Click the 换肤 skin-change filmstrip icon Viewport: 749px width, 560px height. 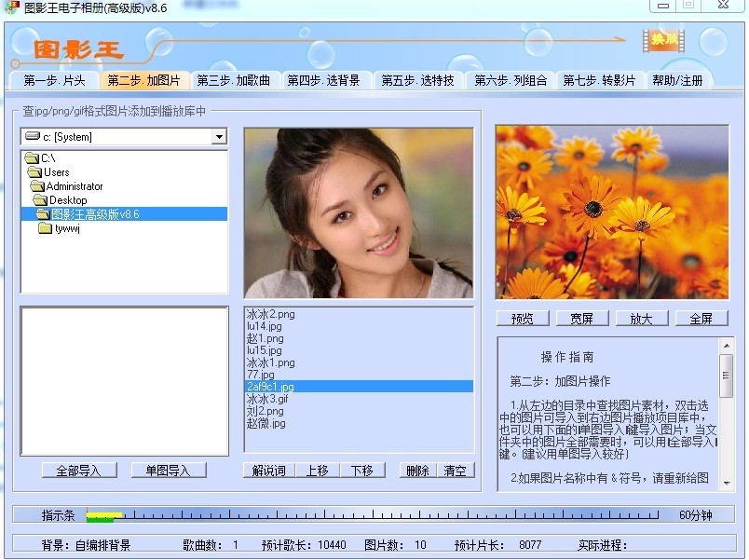click(x=663, y=41)
